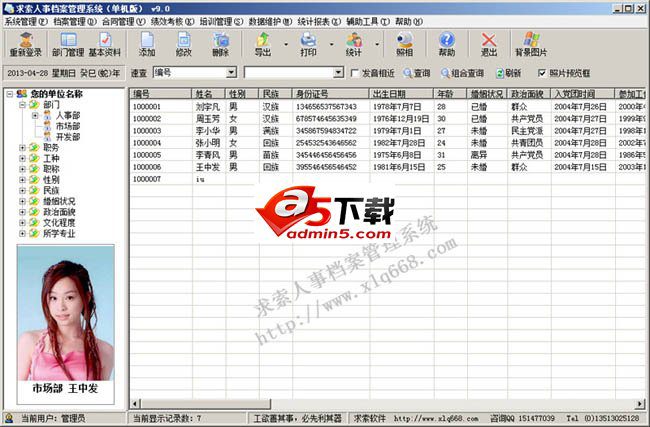Screen dimensions: 650x427
Task: Open 部门管理 department management icon
Action: tap(68, 44)
